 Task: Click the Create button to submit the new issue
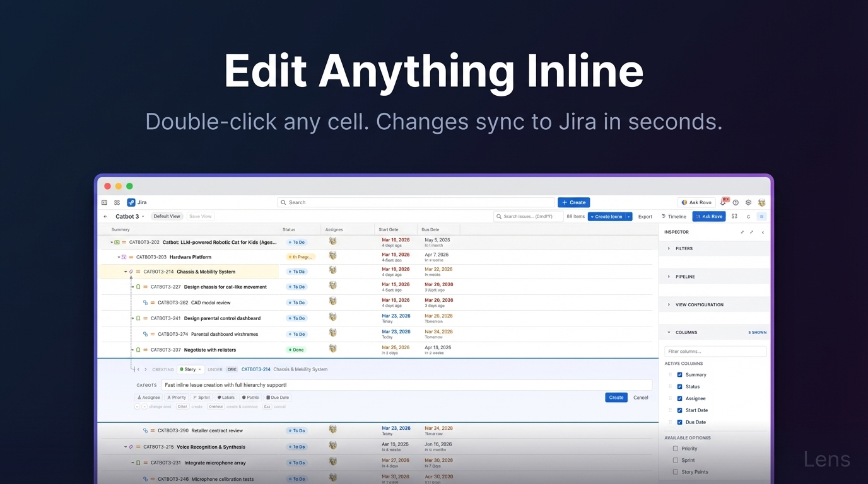click(x=616, y=397)
